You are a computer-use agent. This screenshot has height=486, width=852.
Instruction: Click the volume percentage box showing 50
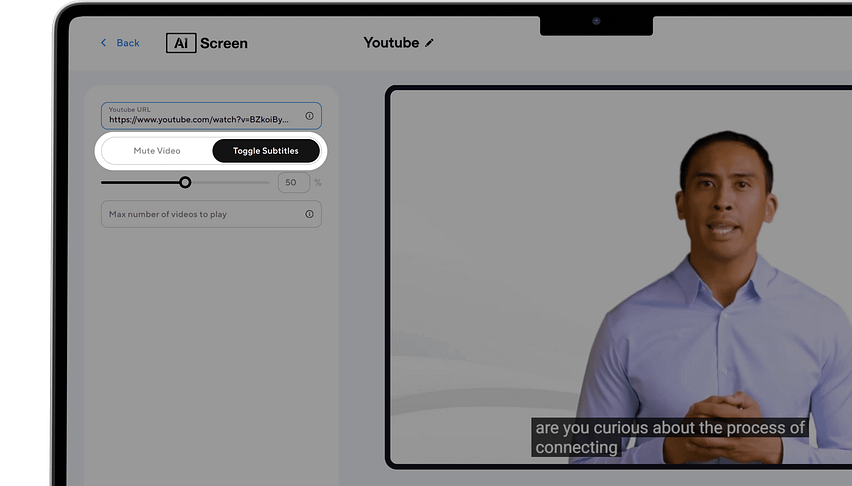[293, 183]
